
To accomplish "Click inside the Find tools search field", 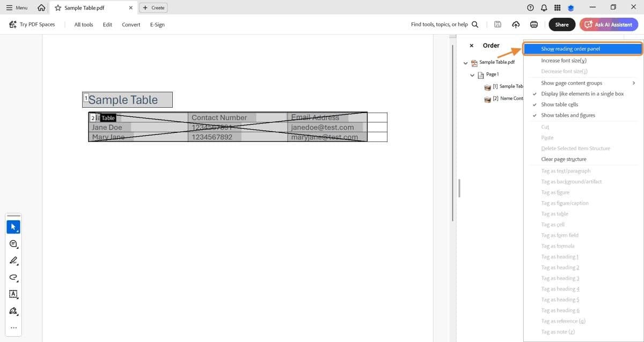I will [x=440, y=24].
